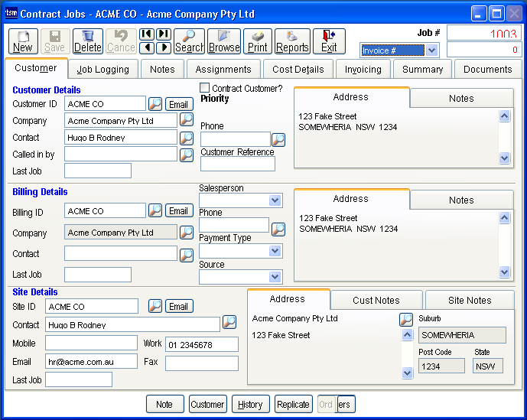The width and height of the screenshot is (527, 420).
Task: Open Reports from the toolbar
Action: pos(292,41)
